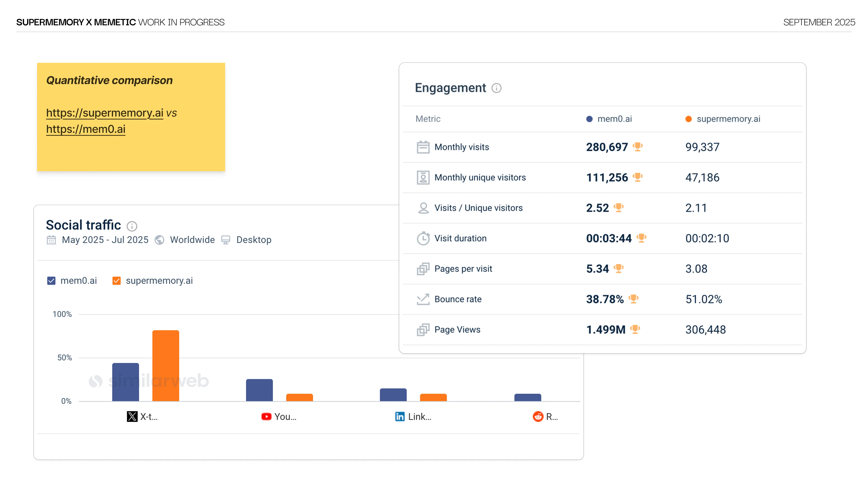Click the YouTube logo on chart axis
868x488 pixels.
coord(266,417)
